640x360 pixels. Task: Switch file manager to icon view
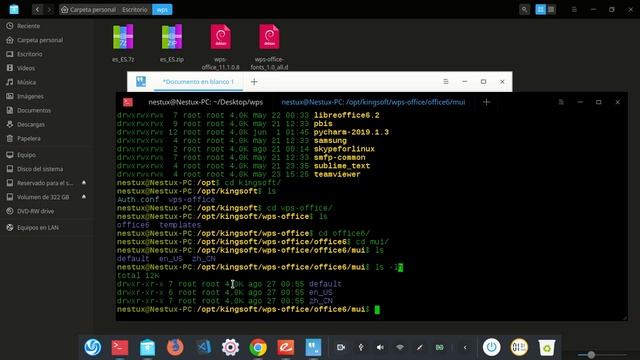pyautogui.click(x=540, y=9)
